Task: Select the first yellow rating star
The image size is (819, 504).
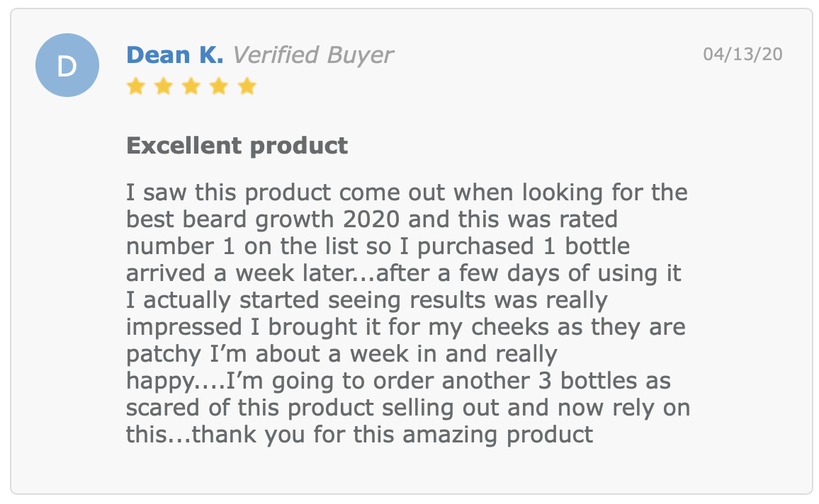Action: coord(136,86)
